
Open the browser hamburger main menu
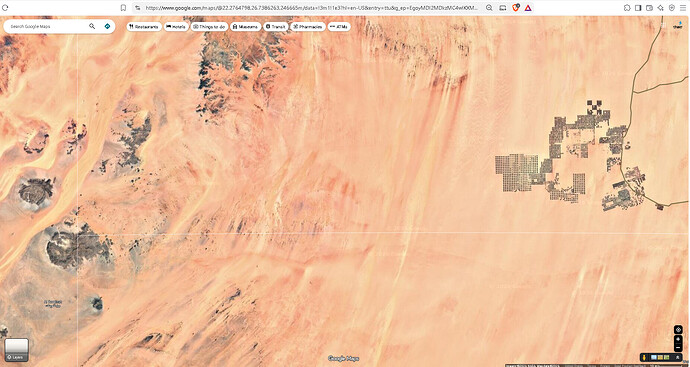coord(683,8)
